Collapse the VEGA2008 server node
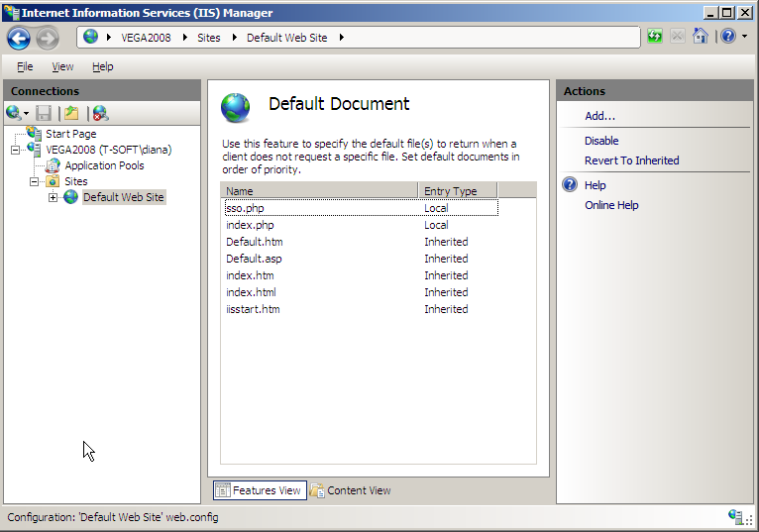 [16, 151]
